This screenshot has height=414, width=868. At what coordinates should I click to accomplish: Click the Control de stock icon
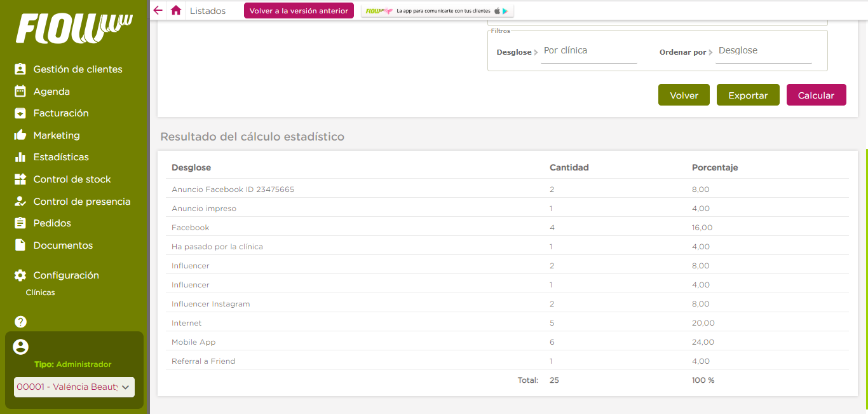[x=20, y=179]
